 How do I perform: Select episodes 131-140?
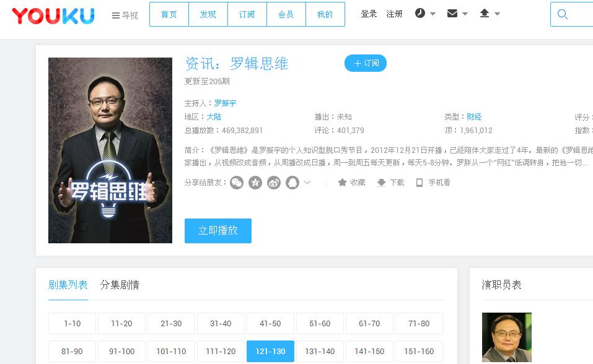tap(320, 351)
